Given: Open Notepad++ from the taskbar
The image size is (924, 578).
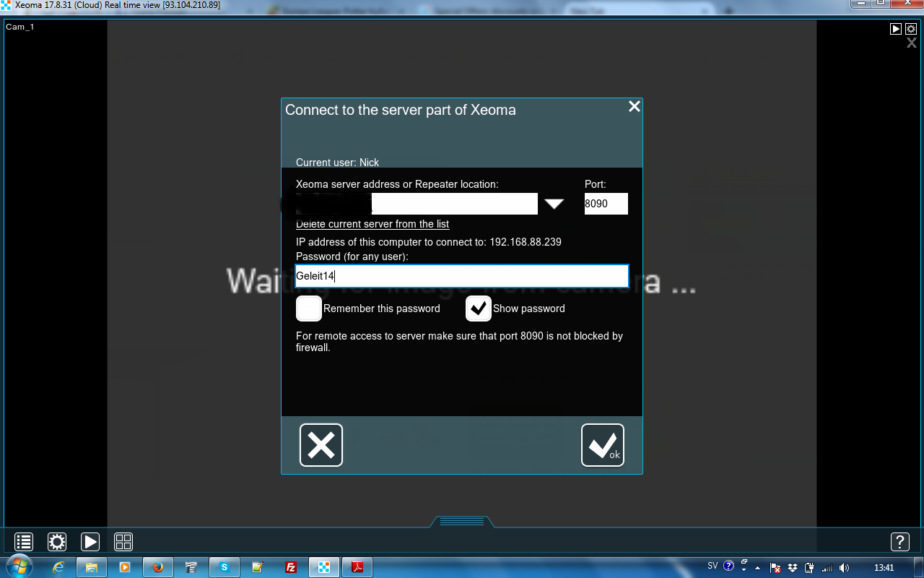Looking at the screenshot, I should [x=258, y=567].
